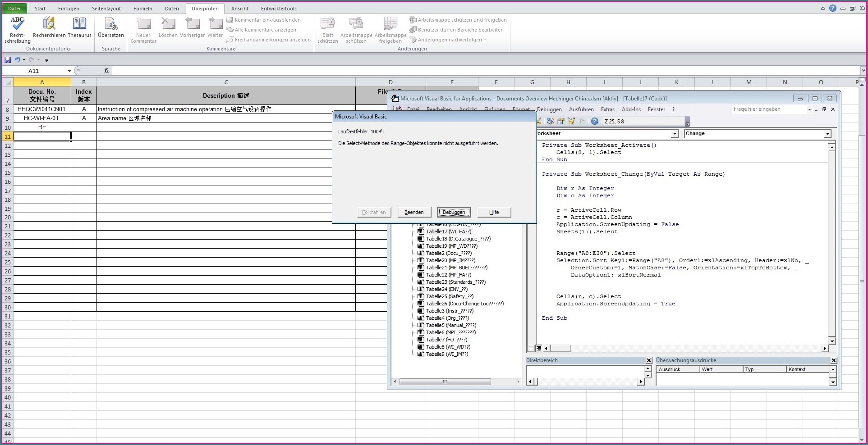Click the Löschen comment button

coord(168,27)
